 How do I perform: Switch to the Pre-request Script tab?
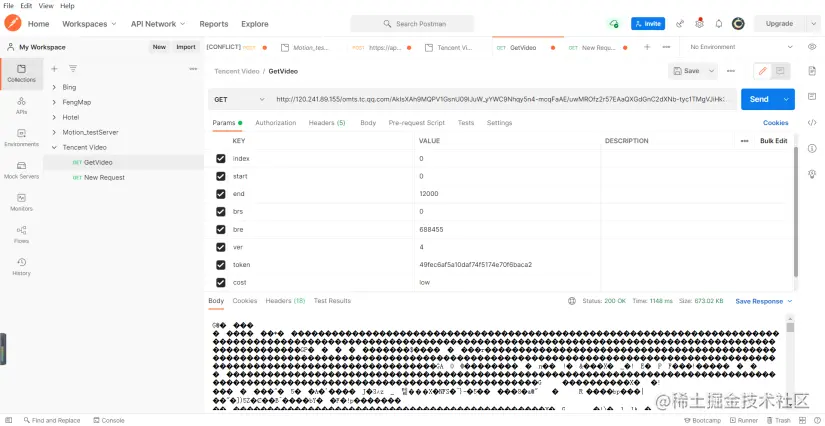click(417, 123)
